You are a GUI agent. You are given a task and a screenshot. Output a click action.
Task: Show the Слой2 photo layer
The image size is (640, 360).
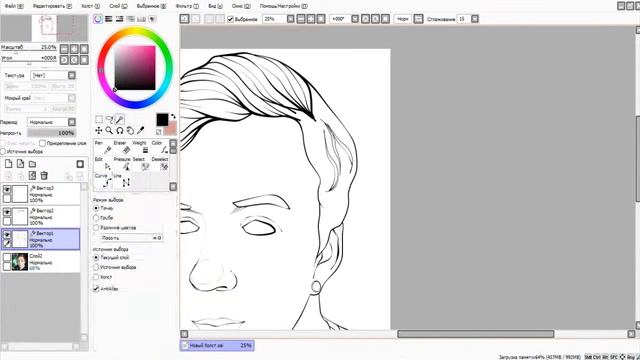[7, 258]
